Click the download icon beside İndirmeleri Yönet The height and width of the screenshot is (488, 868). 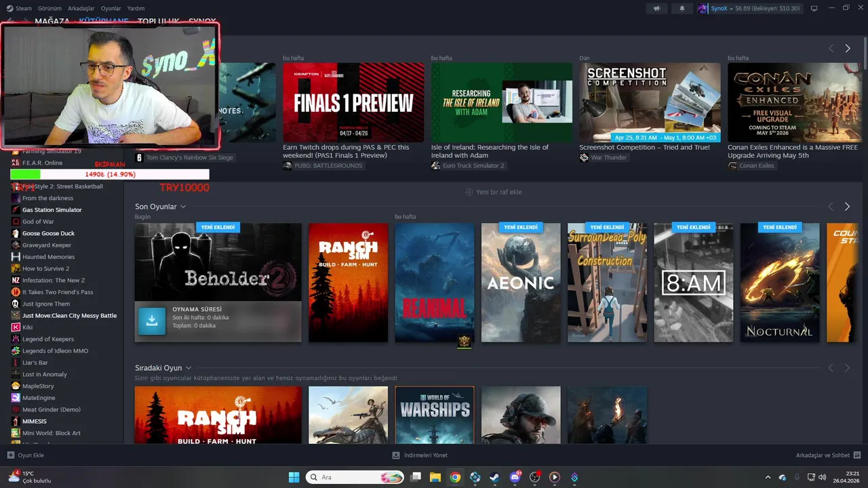click(x=397, y=455)
